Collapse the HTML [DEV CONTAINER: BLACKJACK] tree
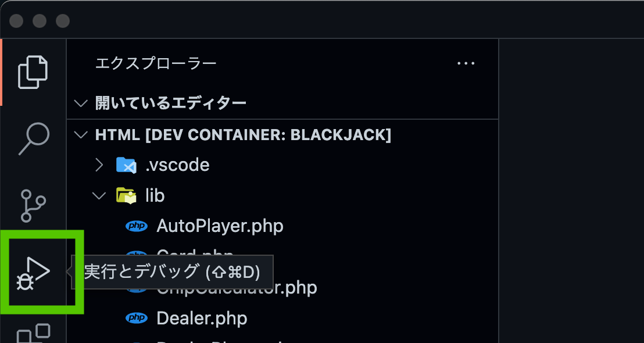Viewport: 644px width, 343px height. coord(81,134)
